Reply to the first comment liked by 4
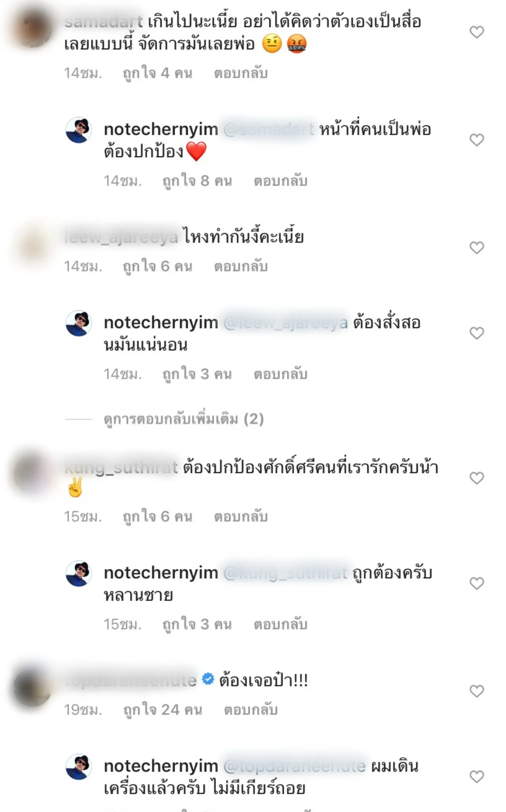 (x=241, y=73)
